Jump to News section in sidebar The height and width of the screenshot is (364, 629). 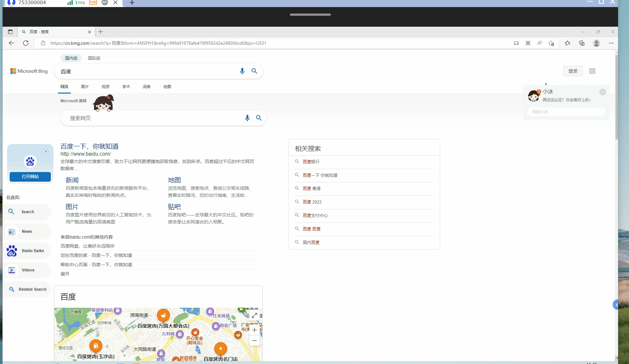point(27,232)
